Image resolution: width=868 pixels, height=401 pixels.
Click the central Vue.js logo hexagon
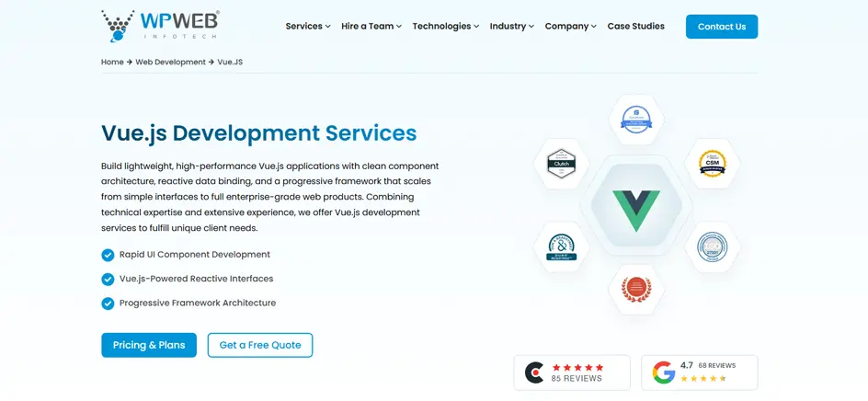pyautogui.click(x=636, y=205)
